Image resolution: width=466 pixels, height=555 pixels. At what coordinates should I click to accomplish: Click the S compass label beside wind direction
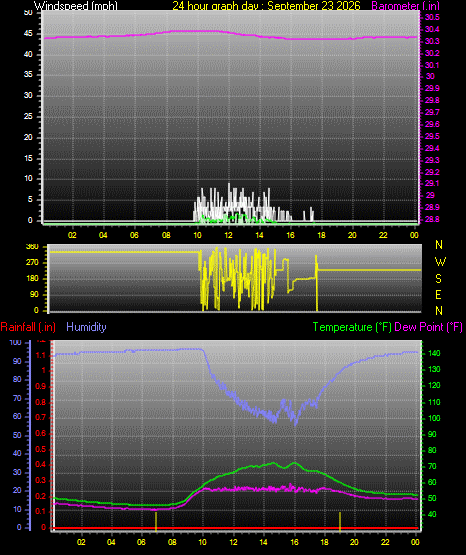[x=438, y=279]
